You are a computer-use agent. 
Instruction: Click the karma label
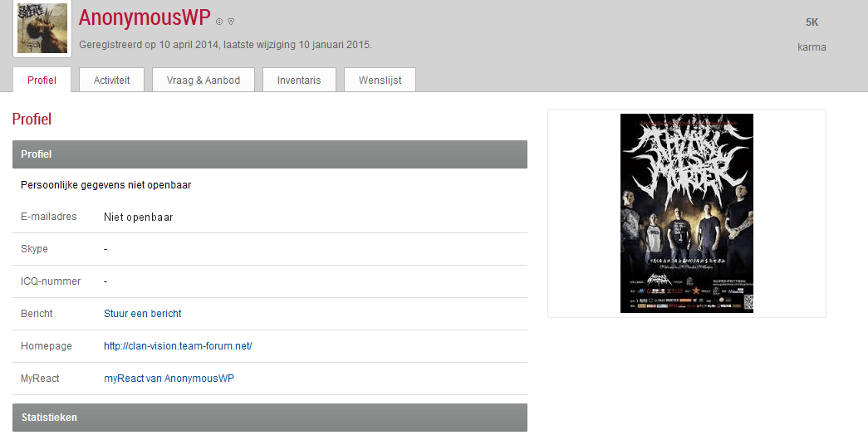(812, 47)
